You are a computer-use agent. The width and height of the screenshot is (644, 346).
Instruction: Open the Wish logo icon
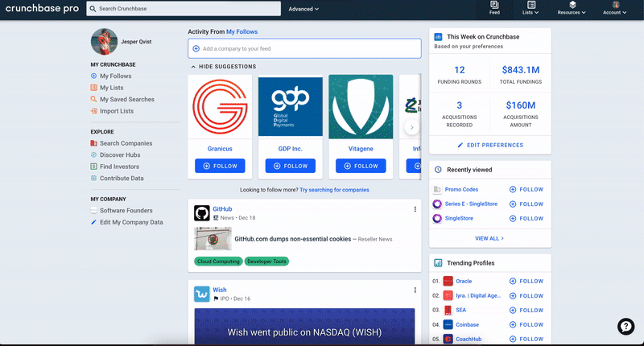click(202, 295)
